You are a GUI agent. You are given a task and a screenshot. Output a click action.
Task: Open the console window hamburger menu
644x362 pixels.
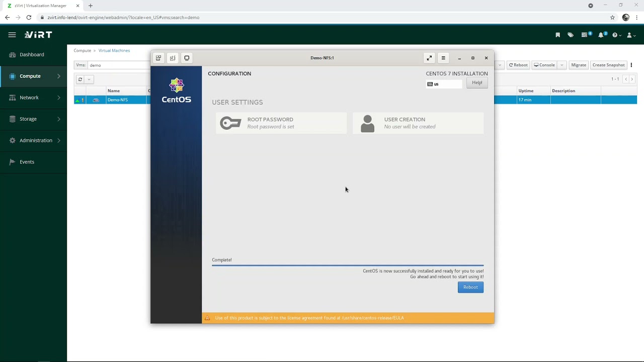pyautogui.click(x=443, y=58)
